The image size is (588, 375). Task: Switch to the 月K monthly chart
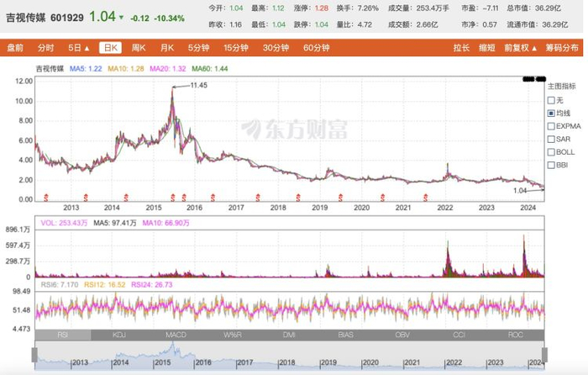(167, 48)
